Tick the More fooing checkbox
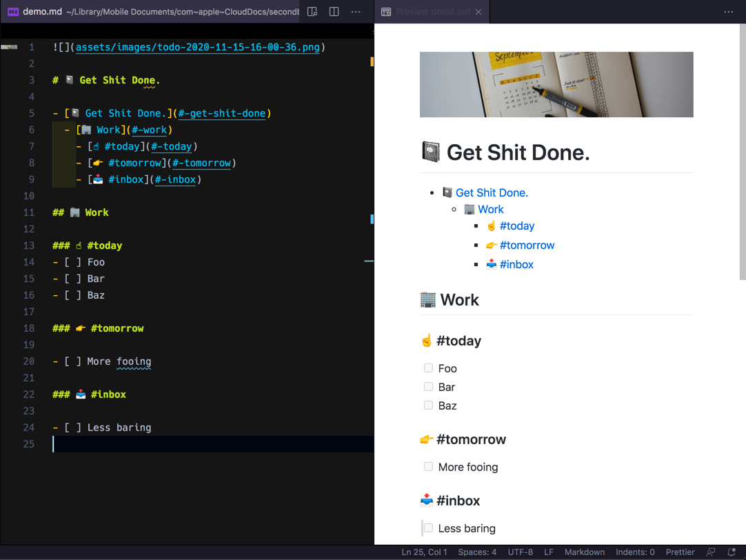The image size is (746, 560). tap(428, 467)
